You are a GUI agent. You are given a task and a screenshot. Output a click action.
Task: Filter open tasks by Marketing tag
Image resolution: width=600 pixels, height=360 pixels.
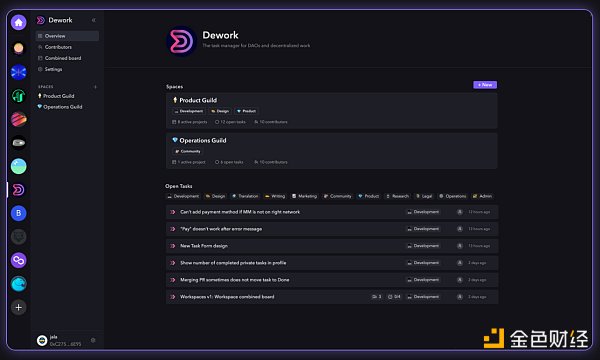[305, 196]
